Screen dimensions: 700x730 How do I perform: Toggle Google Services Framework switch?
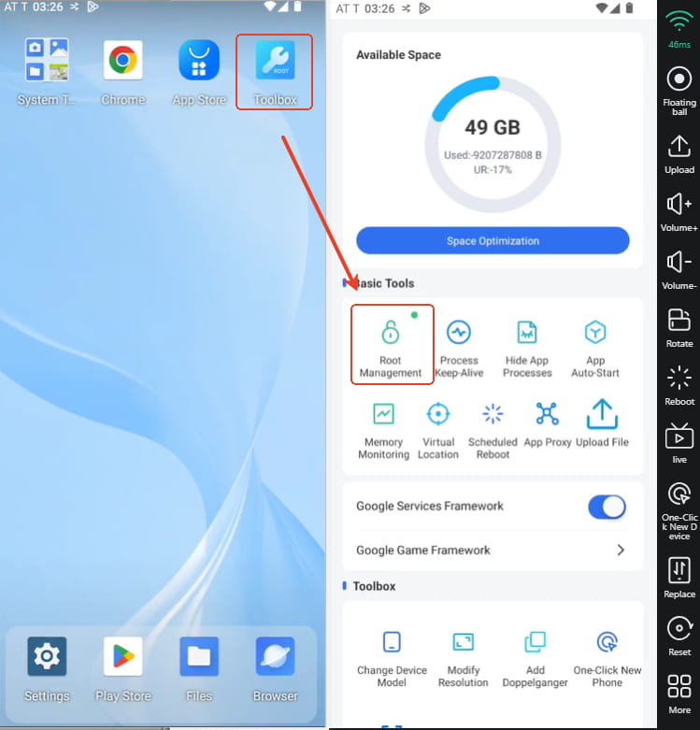coord(607,507)
